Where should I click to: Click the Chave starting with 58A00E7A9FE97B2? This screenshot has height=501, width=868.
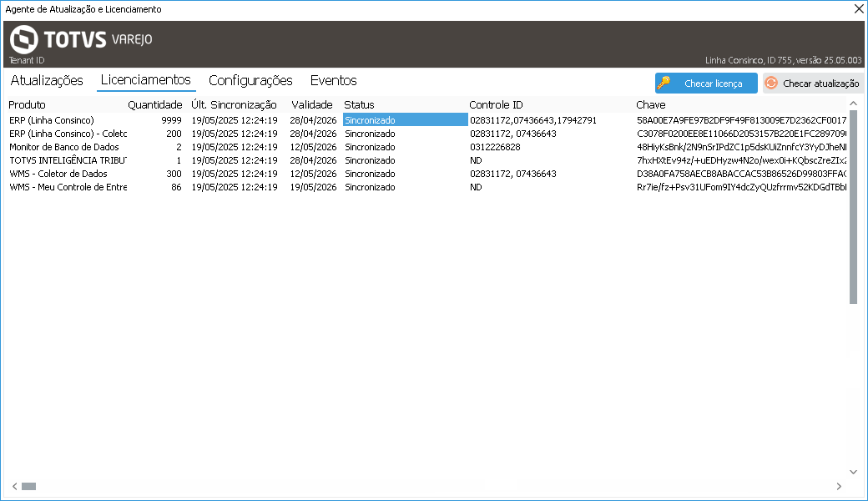click(741, 120)
